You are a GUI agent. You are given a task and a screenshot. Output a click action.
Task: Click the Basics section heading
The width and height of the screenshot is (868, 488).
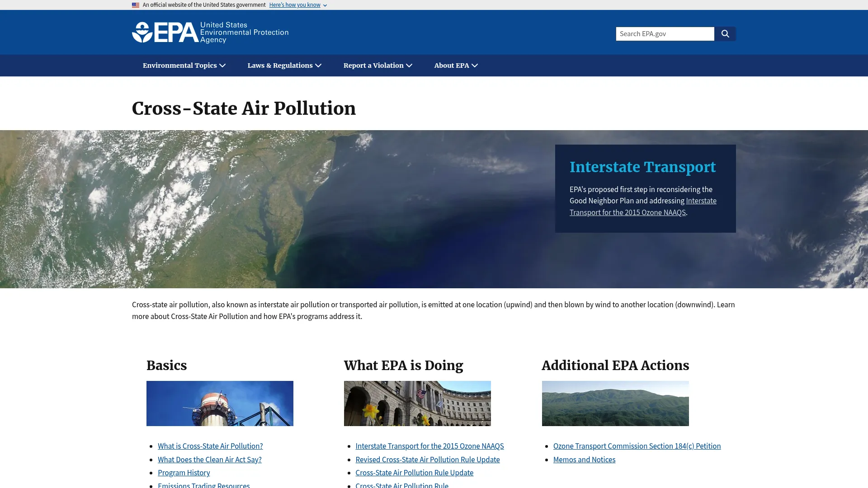(167, 366)
